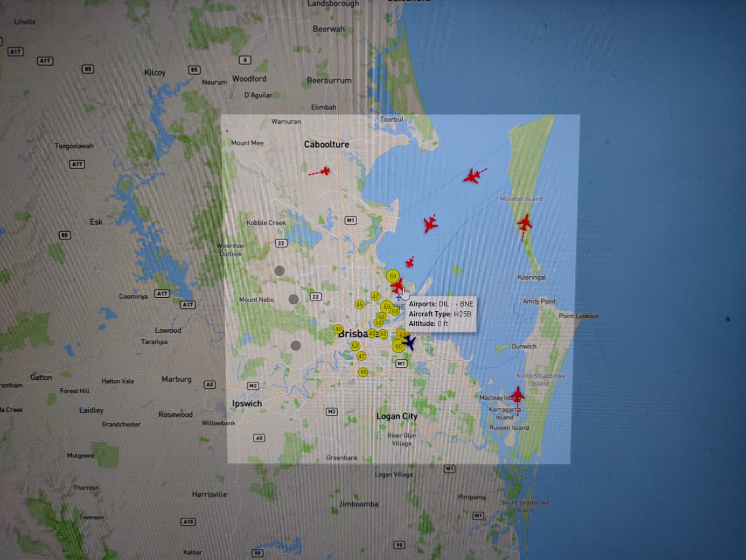Click the Logan City label

397,416
